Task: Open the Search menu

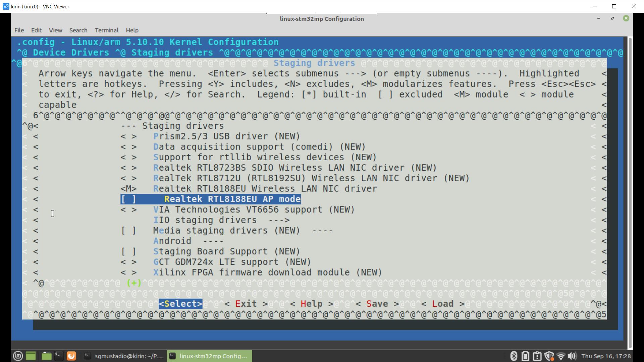Action: pos(78,30)
